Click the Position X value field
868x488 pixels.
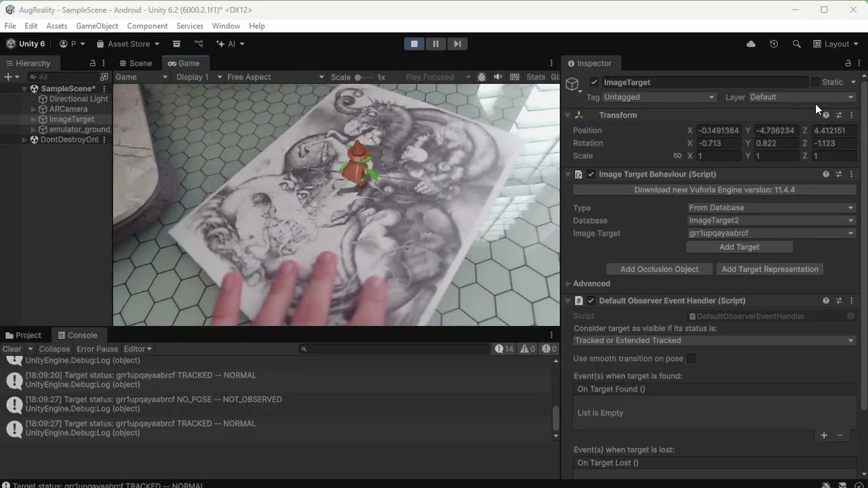[x=719, y=131]
